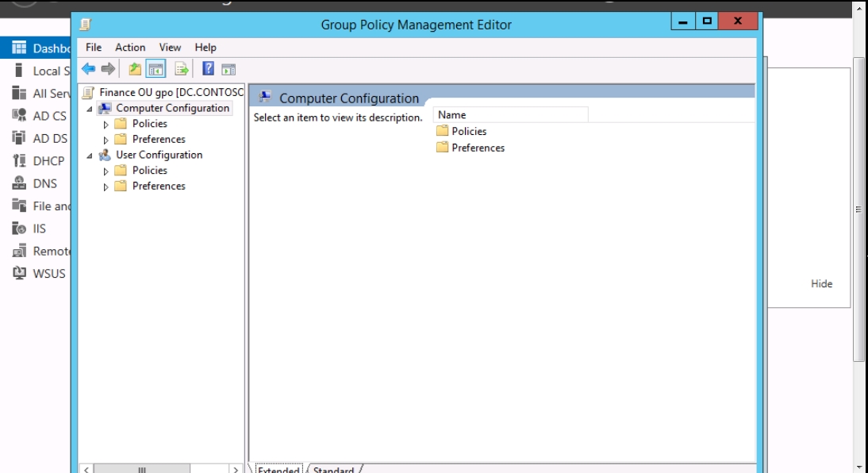Screen dimensions: 868x473
Task: Click tree pane scroll left arrow
Action: [86, 469]
